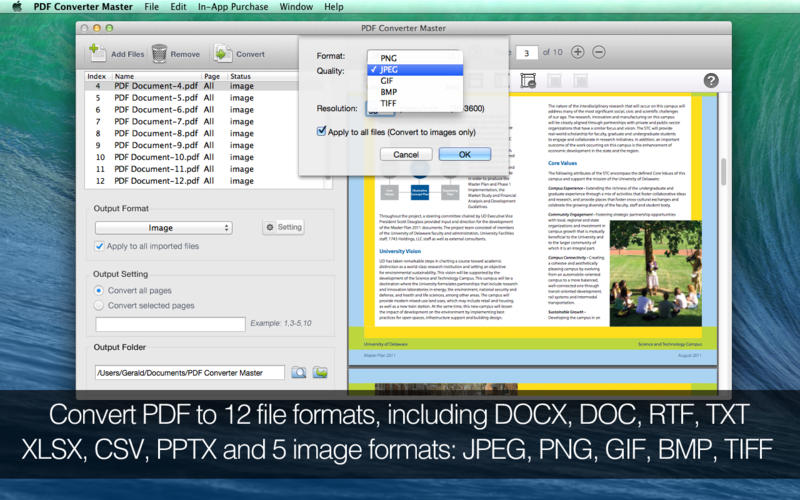Select PDF Document-7.pdf row

click(x=191, y=121)
